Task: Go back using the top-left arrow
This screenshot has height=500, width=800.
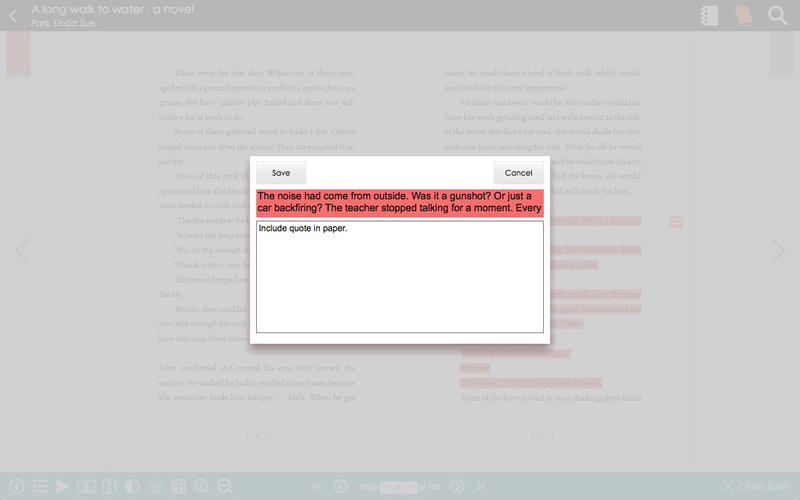Action: [13, 16]
